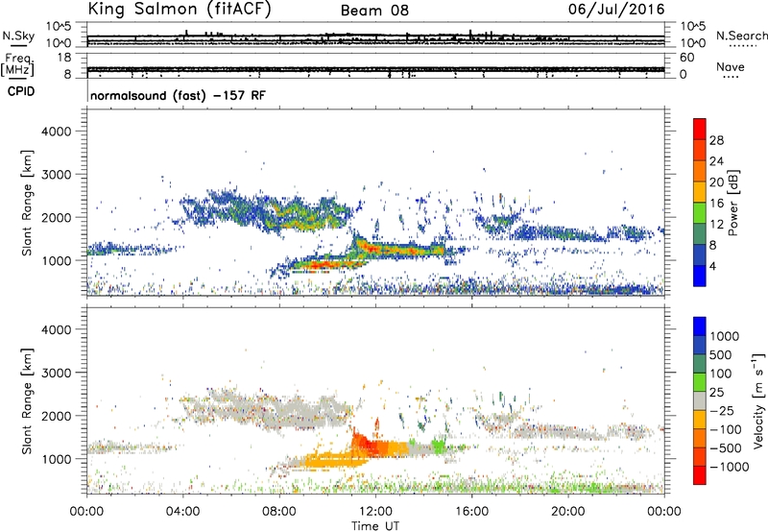
Task: Click the '04:00' time axis label
Action: (182, 512)
